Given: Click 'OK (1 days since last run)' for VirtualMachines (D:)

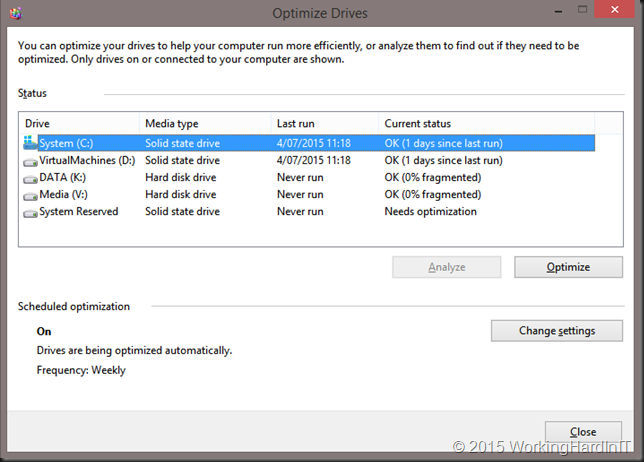Looking at the screenshot, I should (x=444, y=160).
